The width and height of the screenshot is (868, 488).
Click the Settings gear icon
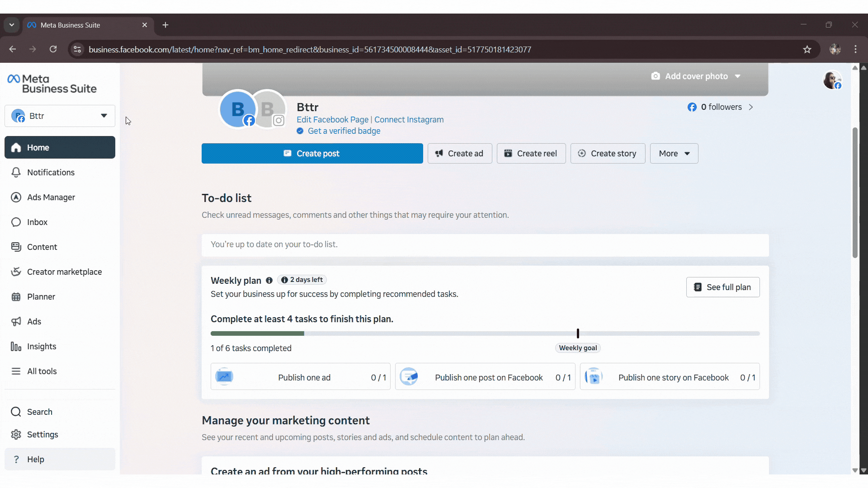click(16, 435)
